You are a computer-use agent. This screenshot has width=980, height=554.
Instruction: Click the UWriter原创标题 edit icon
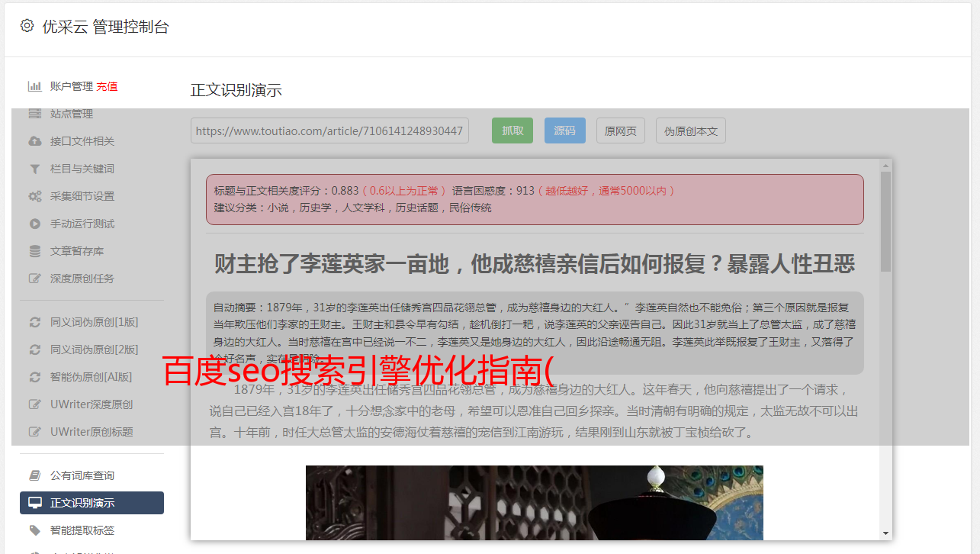(x=34, y=432)
